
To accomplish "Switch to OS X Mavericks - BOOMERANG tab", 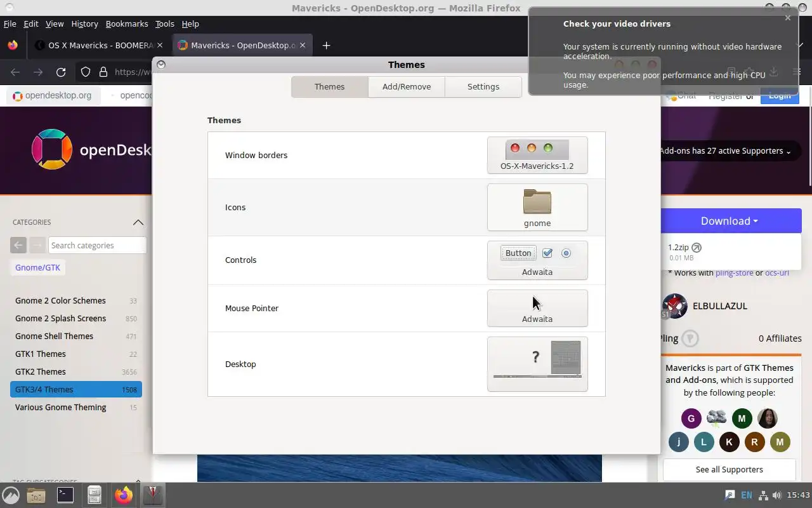I will [x=100, y=45].
